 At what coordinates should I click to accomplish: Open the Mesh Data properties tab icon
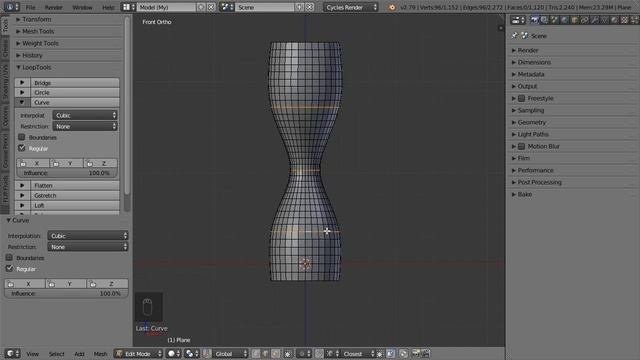[x=604, y=20]
